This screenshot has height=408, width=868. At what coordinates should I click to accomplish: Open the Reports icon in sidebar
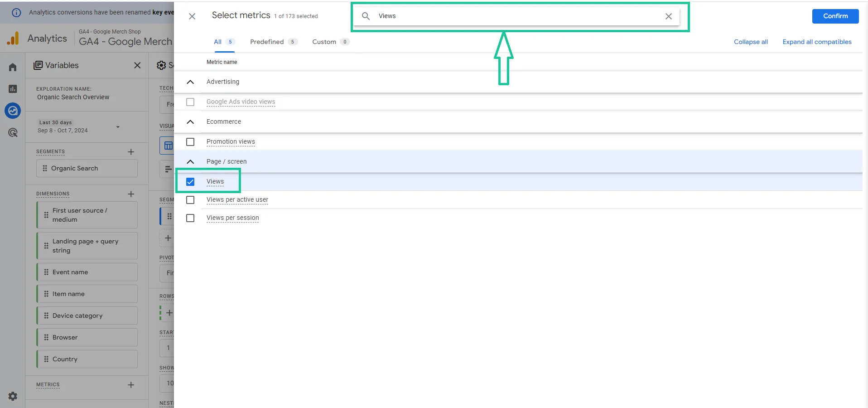13,89
